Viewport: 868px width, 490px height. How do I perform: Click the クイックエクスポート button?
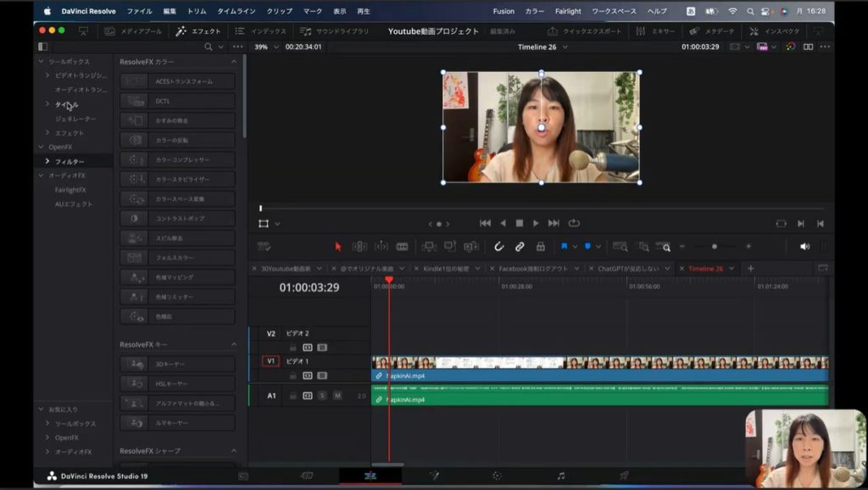[x=586, y=31]
